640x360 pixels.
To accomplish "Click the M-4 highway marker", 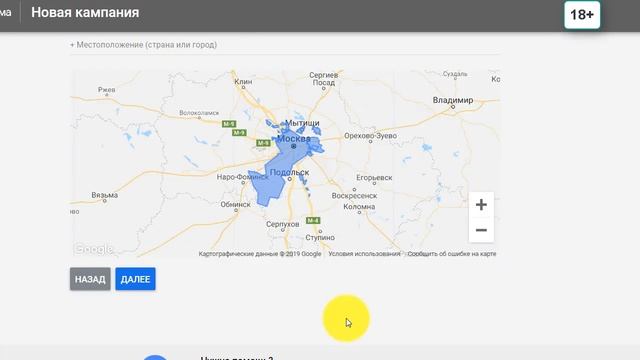I will [x=313, y=220].
